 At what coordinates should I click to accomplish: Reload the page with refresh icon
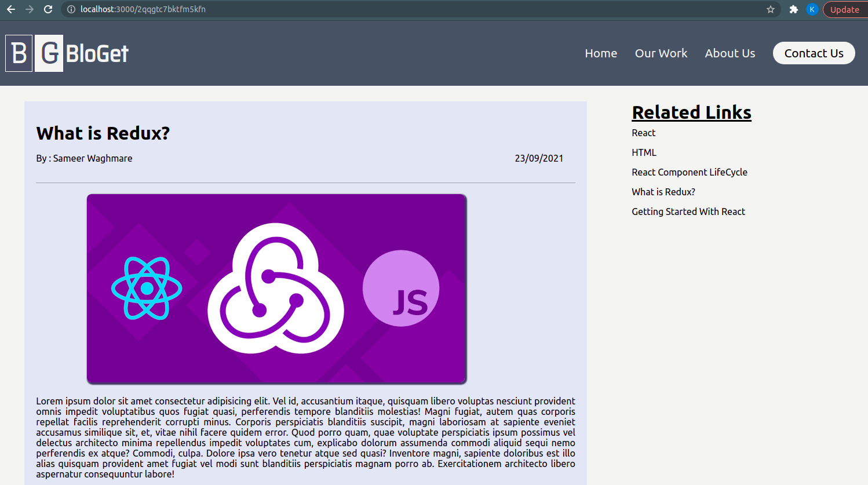point(48,9)
